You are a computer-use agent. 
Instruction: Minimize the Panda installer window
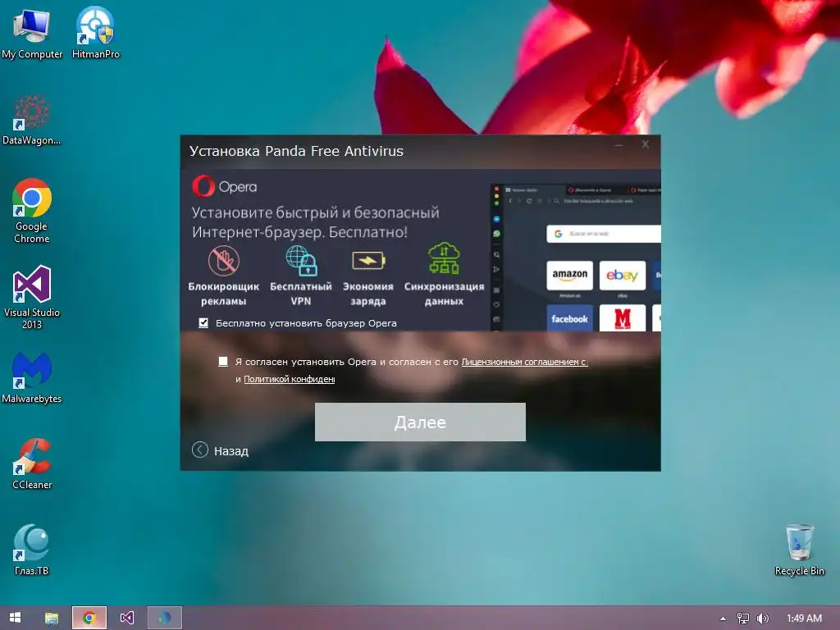point(619,144)
